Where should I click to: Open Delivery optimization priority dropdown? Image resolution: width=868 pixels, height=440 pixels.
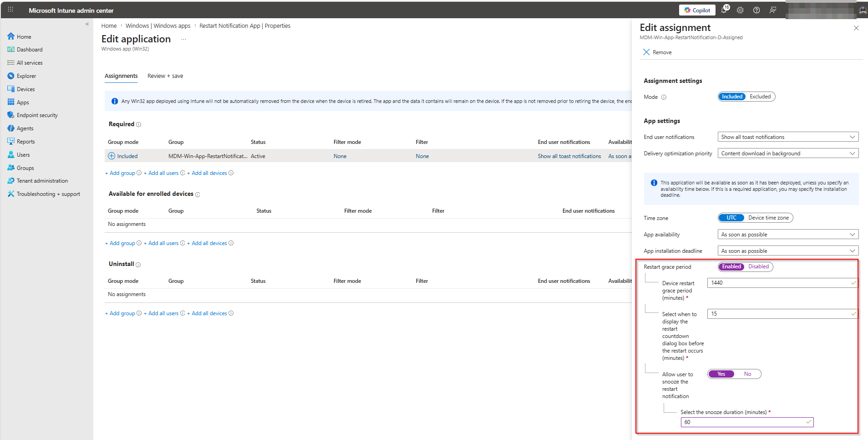pyautogui.click(x=787, y=153)
